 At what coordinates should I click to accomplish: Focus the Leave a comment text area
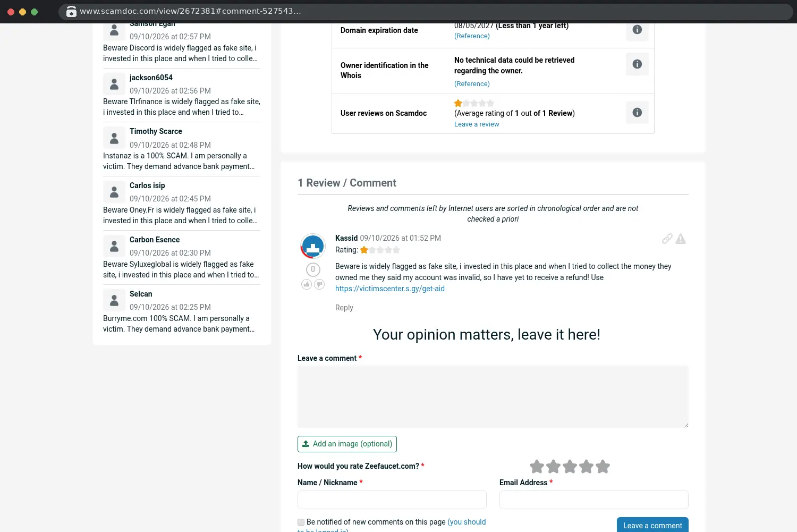pos(493,396)
